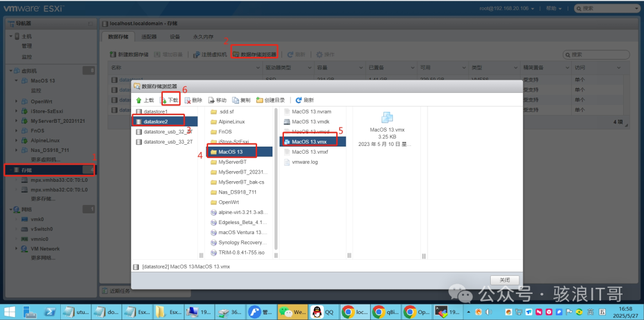Select iStore-SzEsxi VM in the navigator
Viewport: 644px width, 320px height.
(47, 111)
